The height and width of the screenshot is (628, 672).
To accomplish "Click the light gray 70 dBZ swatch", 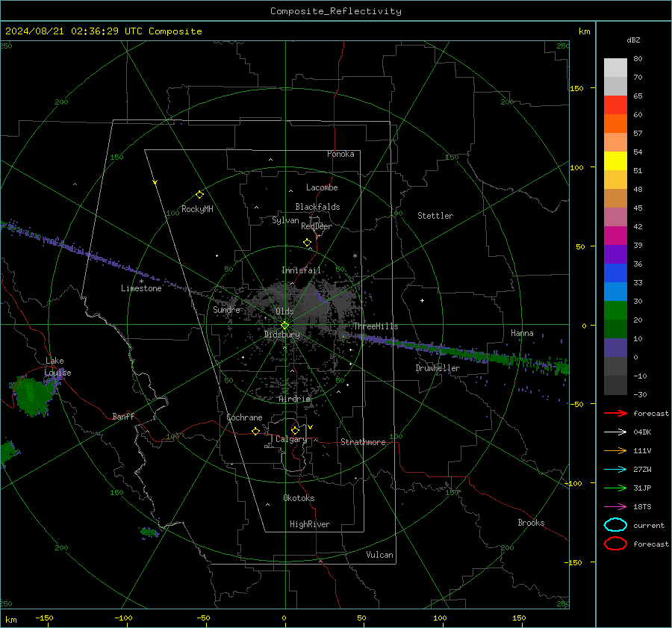I will [615, 68].
